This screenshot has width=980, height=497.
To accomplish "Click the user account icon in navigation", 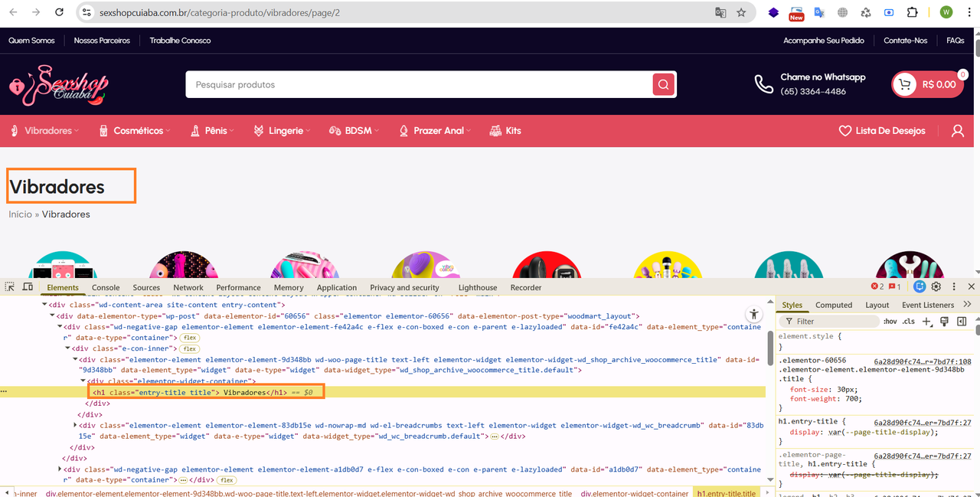I will click(x=958, y=131).
